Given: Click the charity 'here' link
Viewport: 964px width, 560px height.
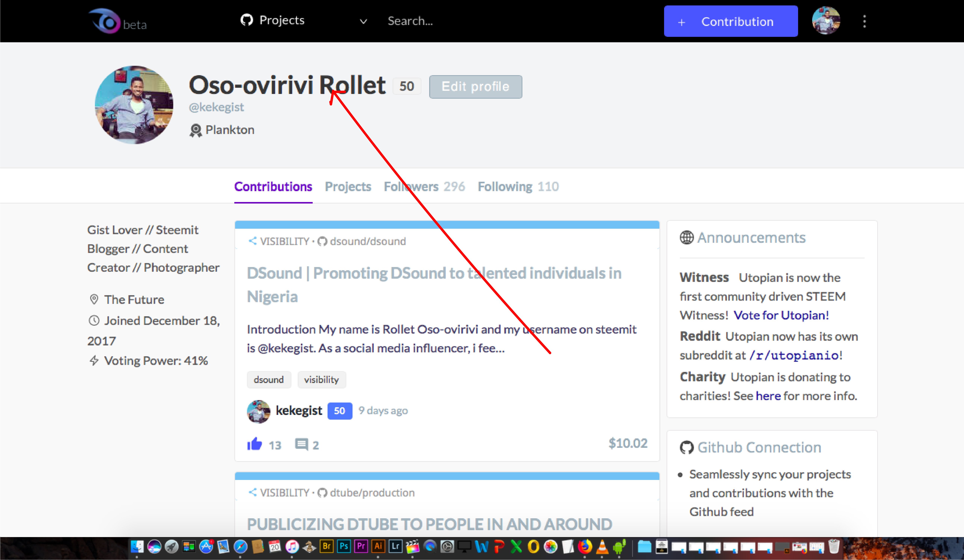Looking at the screenshot, I should pyautogui.click(x=768, y=396).
